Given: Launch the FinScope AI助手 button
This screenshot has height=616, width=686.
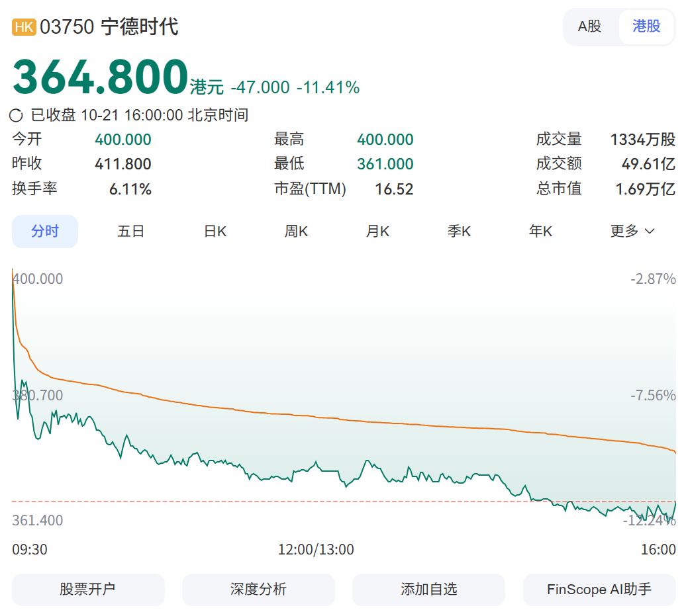Looking at the screenshot, I should tap(599, 590).
